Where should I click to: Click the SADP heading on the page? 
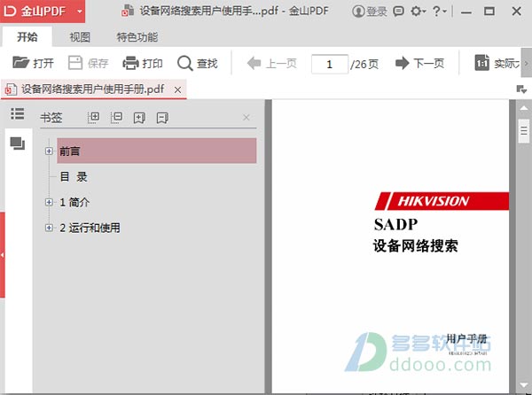pos(395,225)
